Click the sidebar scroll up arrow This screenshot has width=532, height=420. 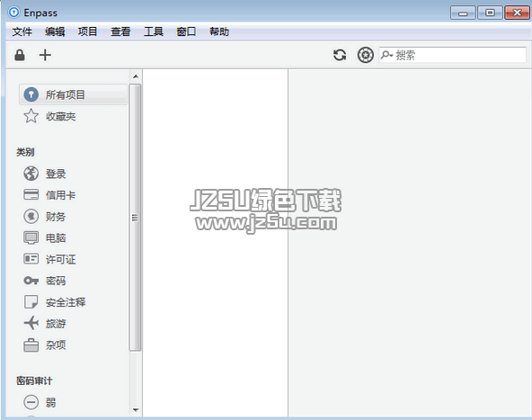136,76
